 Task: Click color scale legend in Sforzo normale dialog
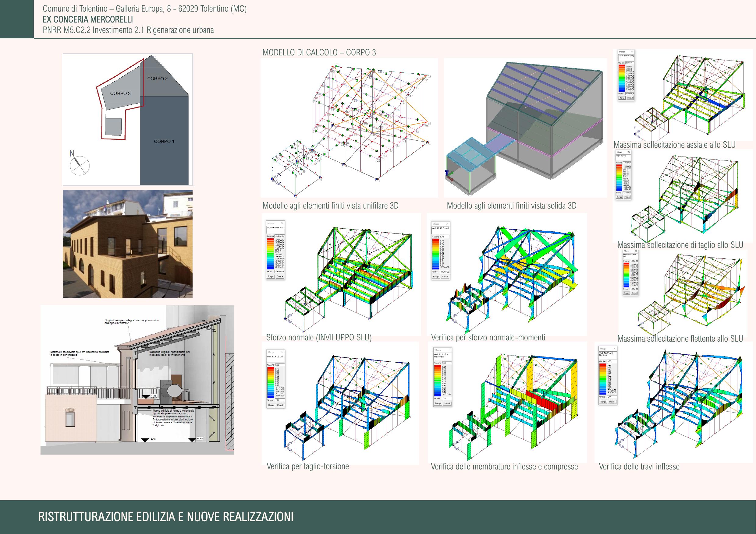click(270, 254)
